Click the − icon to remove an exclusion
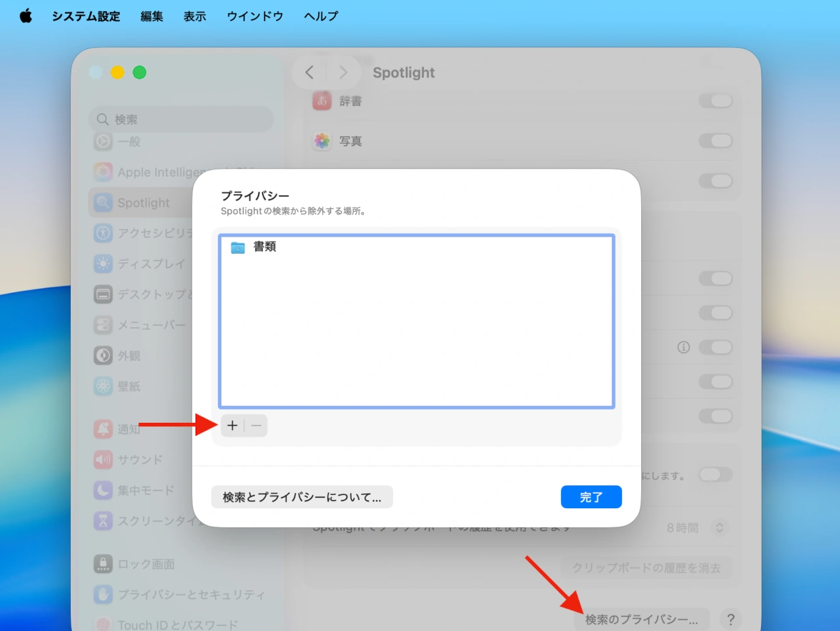Screen dimensions: 840x631 [255, 425]
